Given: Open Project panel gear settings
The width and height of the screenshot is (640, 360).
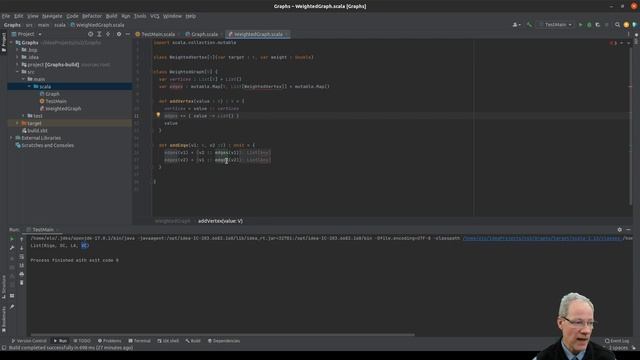Looking at the screenshot, I should (119, 34).
